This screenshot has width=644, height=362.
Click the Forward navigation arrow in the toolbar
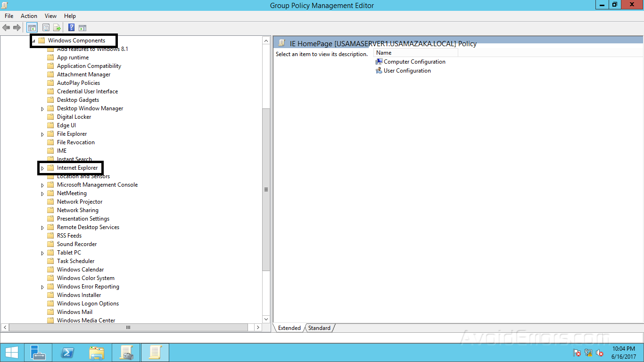click(17, 27)
